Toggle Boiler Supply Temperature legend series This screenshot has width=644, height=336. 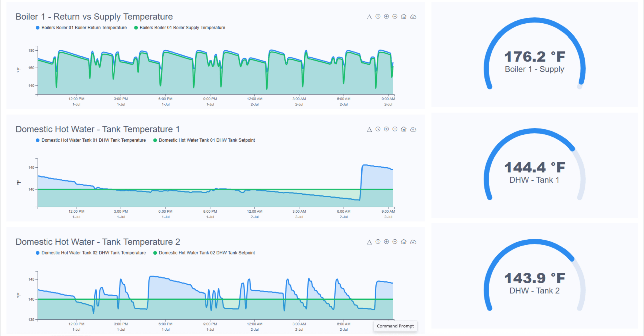tap(182, 28)
